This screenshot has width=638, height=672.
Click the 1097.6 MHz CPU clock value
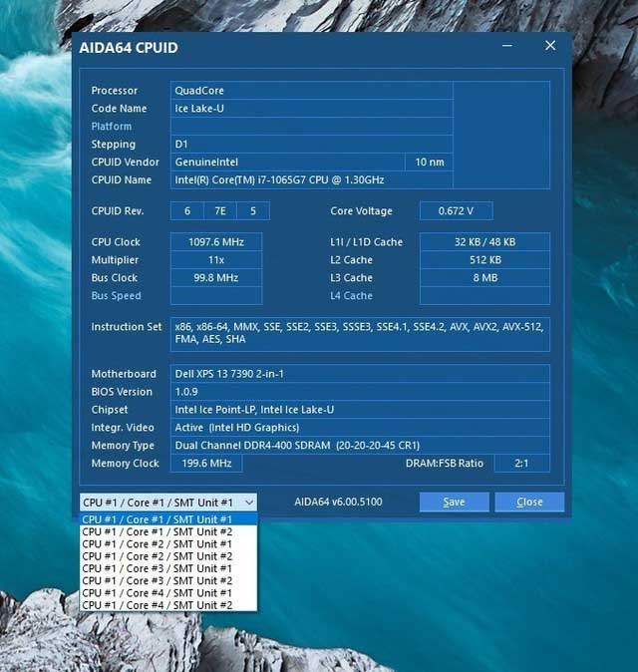[216, 241]
